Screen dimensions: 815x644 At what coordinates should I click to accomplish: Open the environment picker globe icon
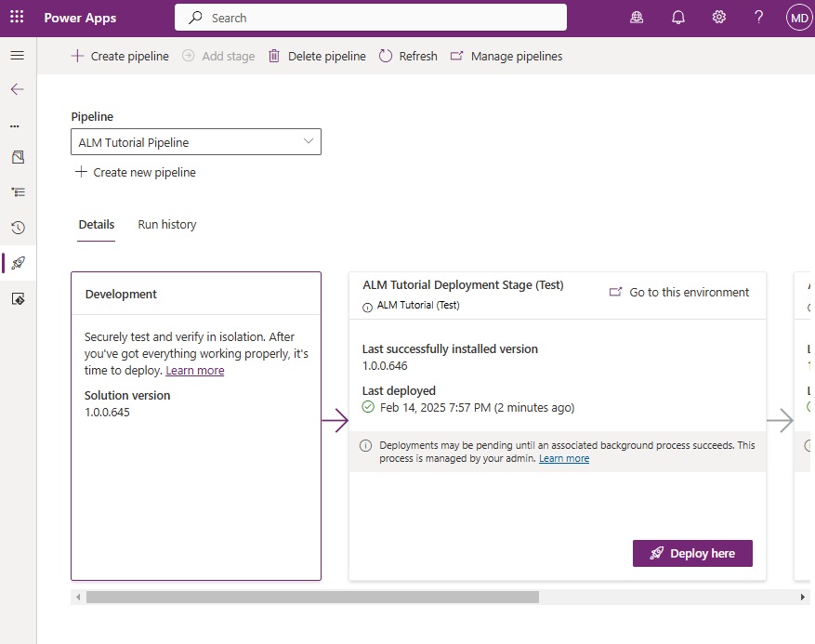[x=637, y=18]
